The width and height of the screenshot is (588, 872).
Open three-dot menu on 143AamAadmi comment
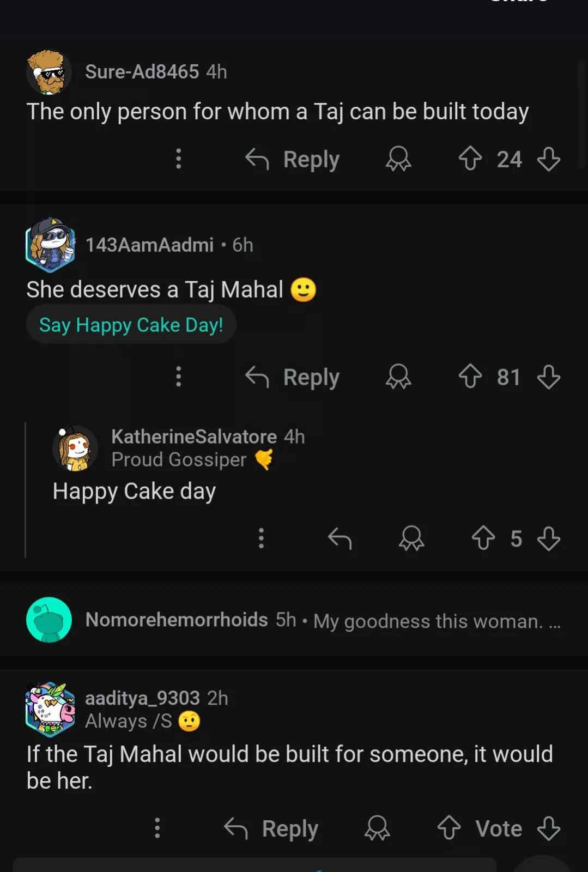[178, 377]
